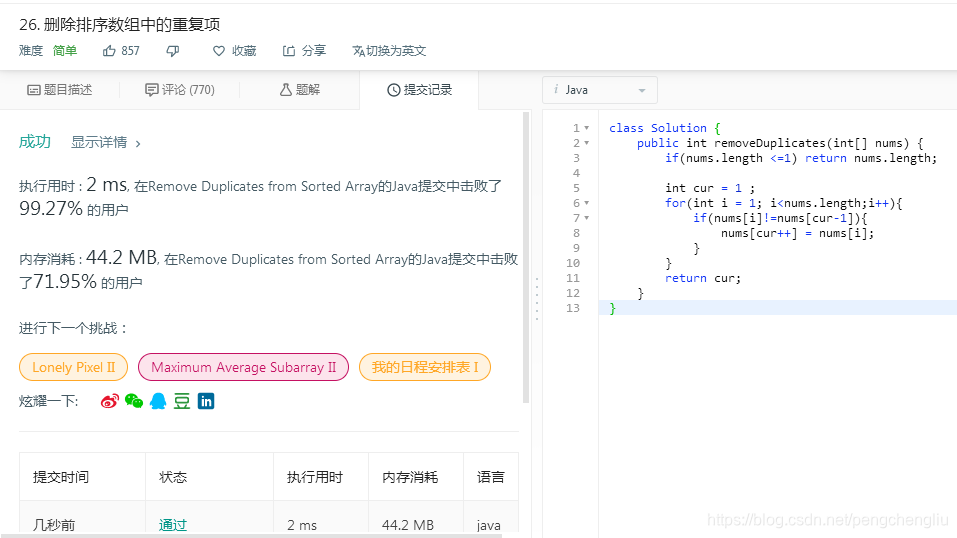
Task: Open Maximum Average Subarray II challenge
Action: click(x=244, y=367)
